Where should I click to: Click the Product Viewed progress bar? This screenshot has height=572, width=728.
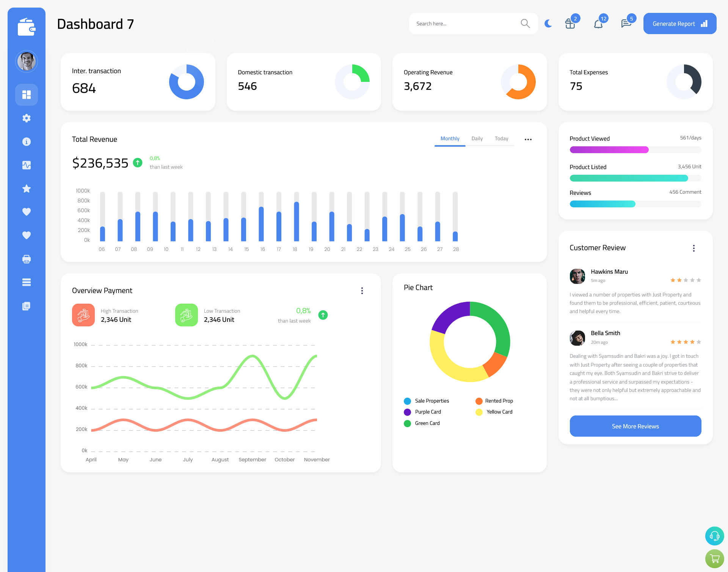click(635, 149)
